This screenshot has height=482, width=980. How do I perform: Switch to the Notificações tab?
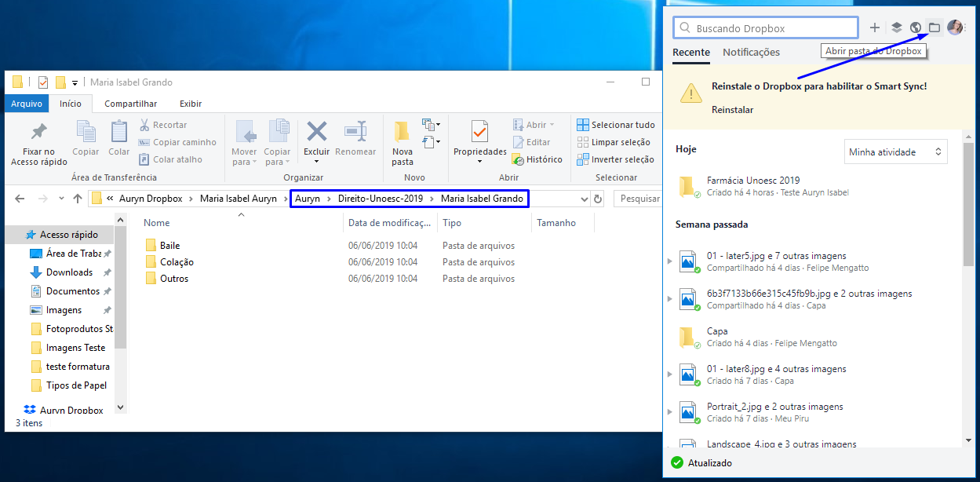[x=751, y=52]
